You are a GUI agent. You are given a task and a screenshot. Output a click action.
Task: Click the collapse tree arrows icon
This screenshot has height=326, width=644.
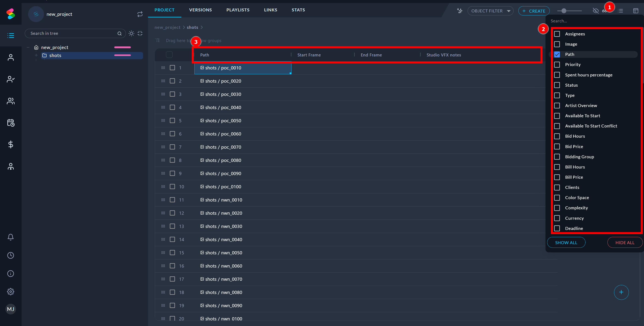(x=140, y=33)
